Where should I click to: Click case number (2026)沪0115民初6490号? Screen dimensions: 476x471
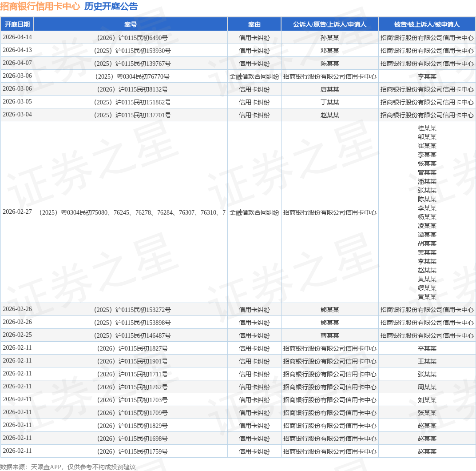coord(132,38)
